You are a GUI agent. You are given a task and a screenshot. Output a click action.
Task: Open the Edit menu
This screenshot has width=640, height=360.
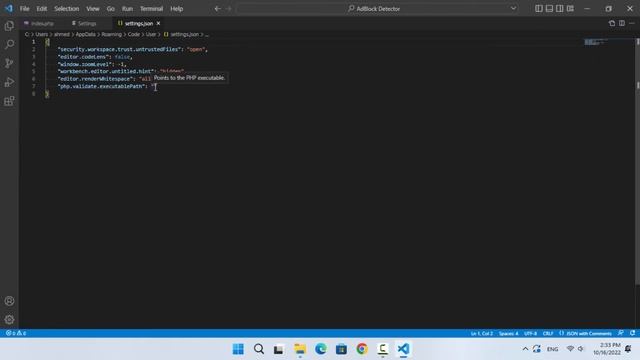(x=42, y=9)
